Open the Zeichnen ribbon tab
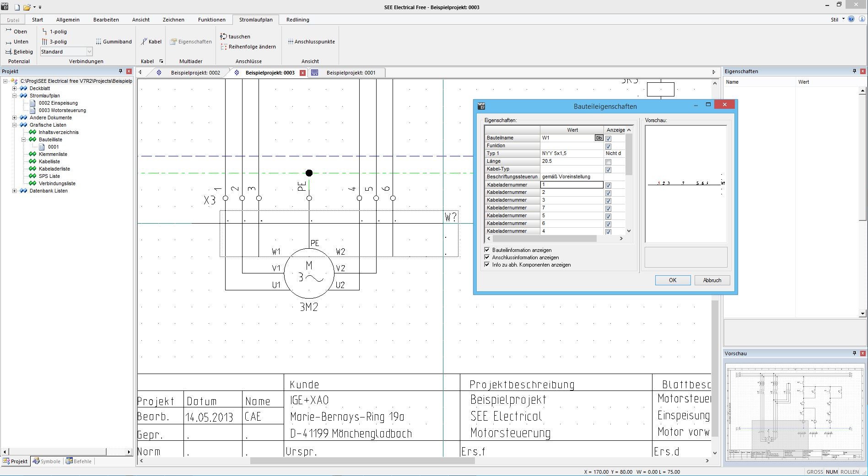The image size is (868, 476). (173, 20)
